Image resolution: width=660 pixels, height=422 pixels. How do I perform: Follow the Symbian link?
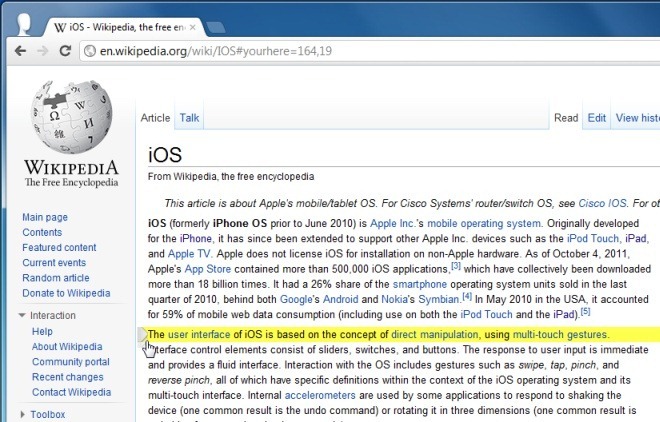438,299
